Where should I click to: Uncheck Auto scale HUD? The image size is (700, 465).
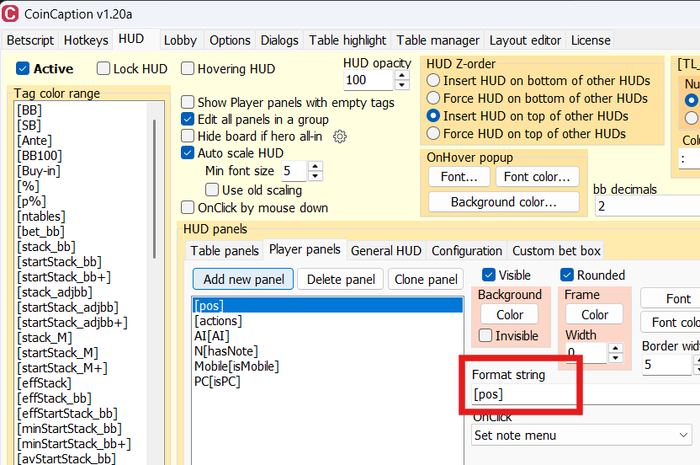coord(188,153)
